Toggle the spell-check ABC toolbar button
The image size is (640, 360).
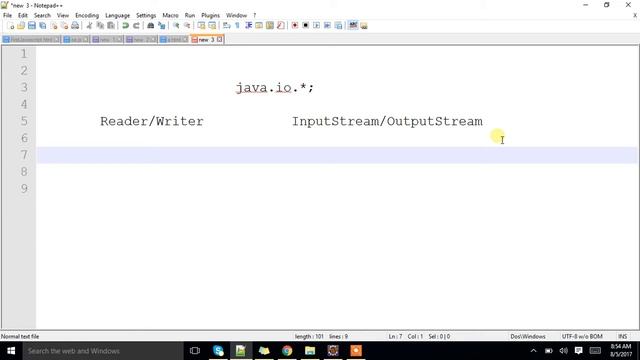pyautogui.click(x=353, y=25)
